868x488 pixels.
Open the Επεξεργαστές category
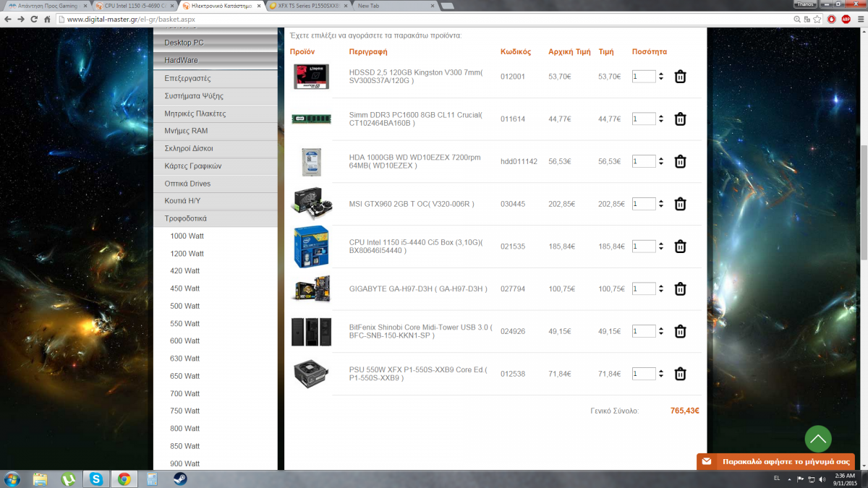tap(216, 78)
